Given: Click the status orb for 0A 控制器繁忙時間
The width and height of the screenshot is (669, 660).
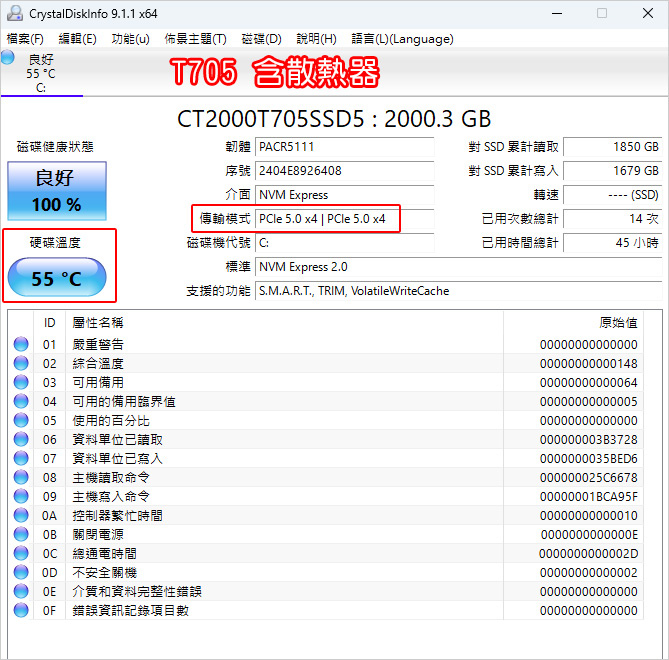Looking at the screenshot, I should (x=21, y=515).
